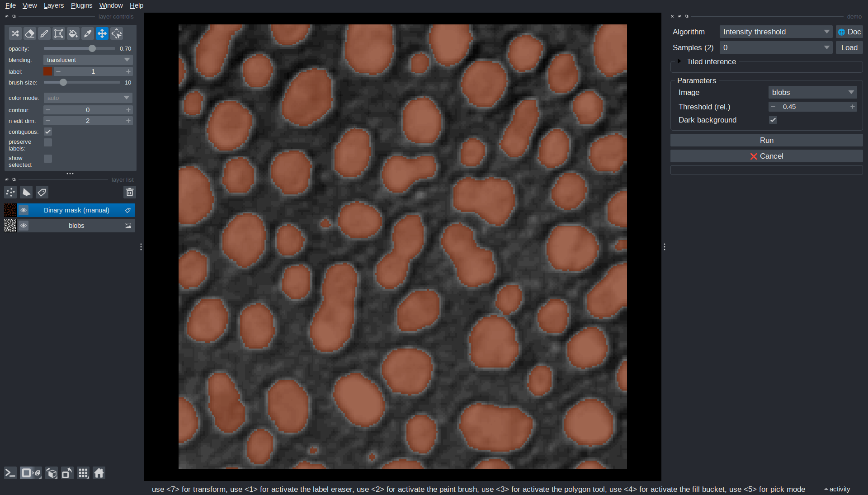Viewport: 868px width, 495px height.
Task: Uncheck the Dark background checkbox
Action: (x=773, y=120)
